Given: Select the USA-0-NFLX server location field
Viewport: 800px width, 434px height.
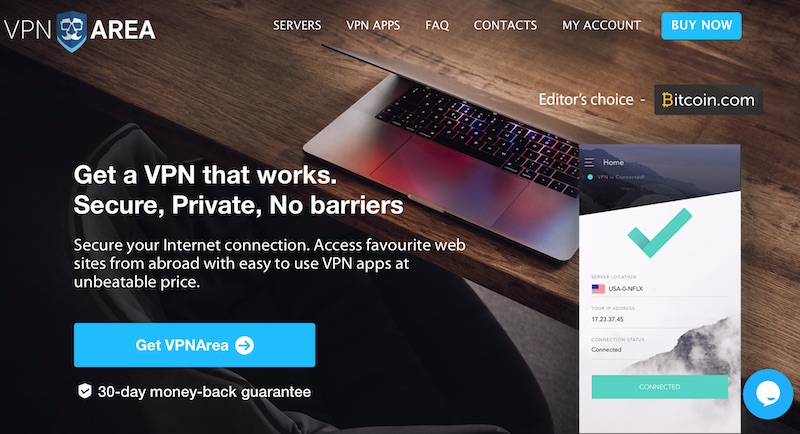Looking at the screenshot, I should pos(660,289).
